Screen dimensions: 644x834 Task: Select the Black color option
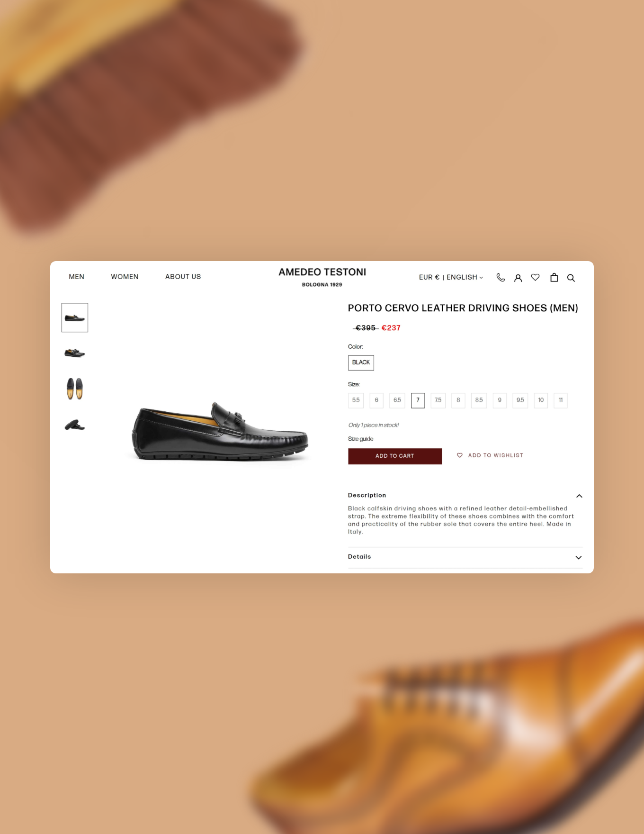pyautogui.click(x=361, y=363)
